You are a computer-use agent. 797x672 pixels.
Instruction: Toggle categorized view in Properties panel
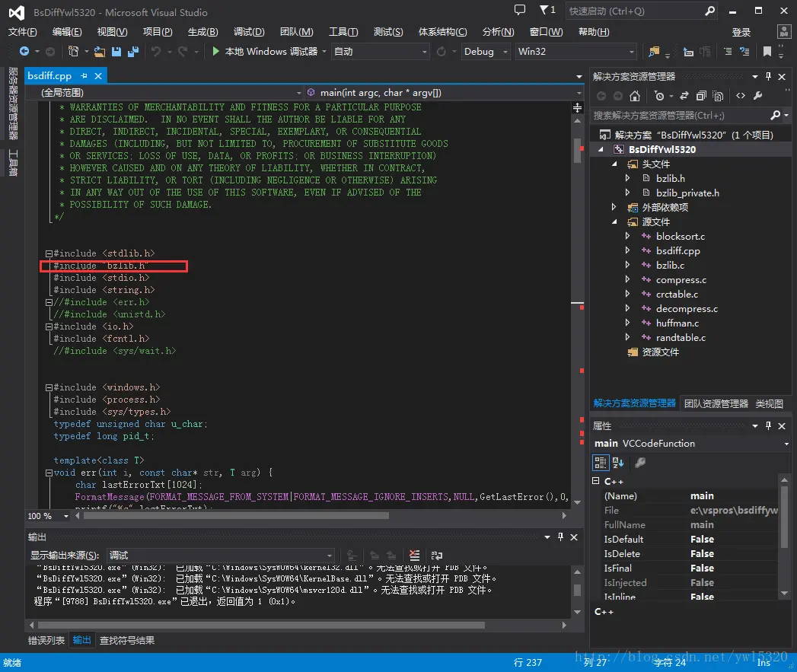600,462
